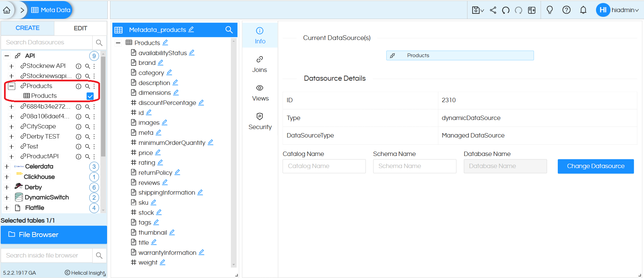Select the Products current datasource

tap(460, 55)
